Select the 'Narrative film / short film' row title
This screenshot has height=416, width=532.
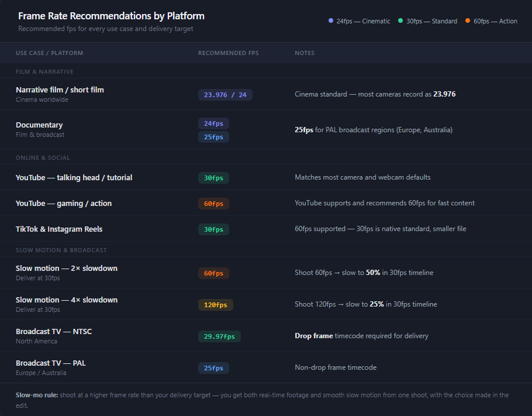pos(60,90)
